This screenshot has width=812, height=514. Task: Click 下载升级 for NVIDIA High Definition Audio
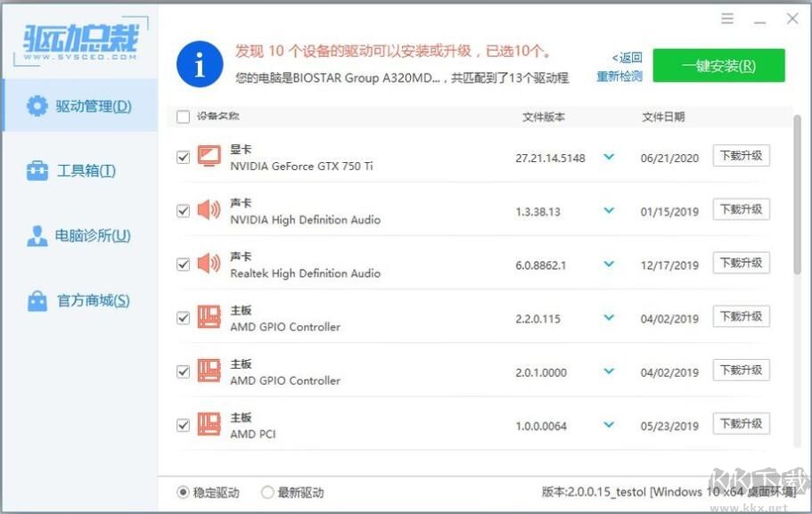(741, 209)
